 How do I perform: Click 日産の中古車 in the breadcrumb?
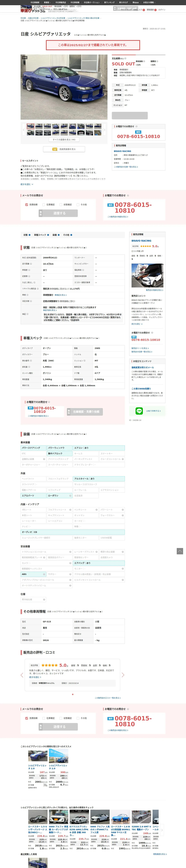tap(33, 18)
